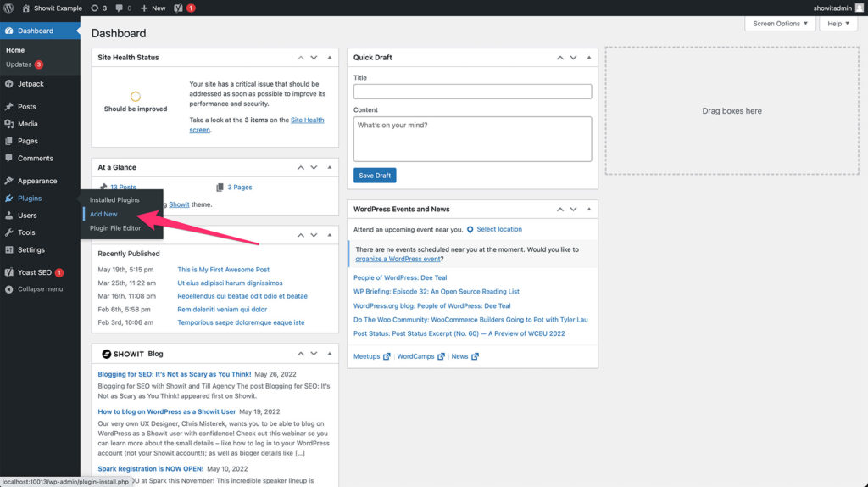This screenshot has height=487, width=868.
Task: Select Add New in Plugins submenu
Action: click(103, 214)
